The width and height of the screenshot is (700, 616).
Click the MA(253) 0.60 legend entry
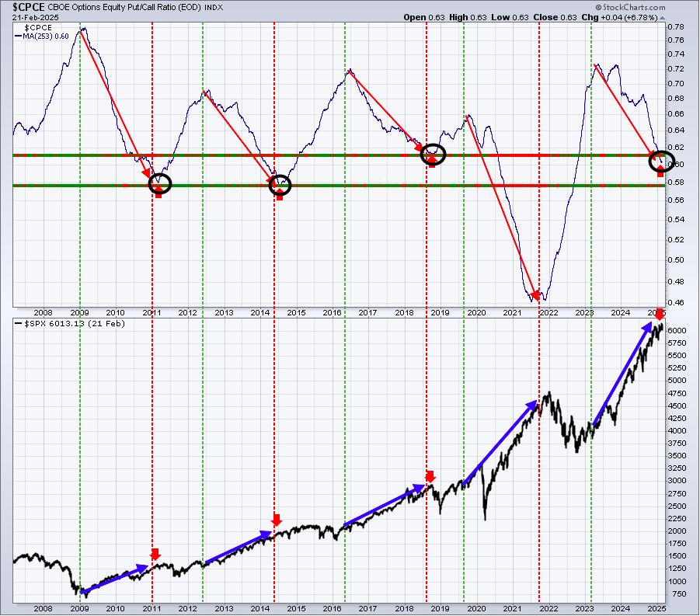[x=42, y=37]
